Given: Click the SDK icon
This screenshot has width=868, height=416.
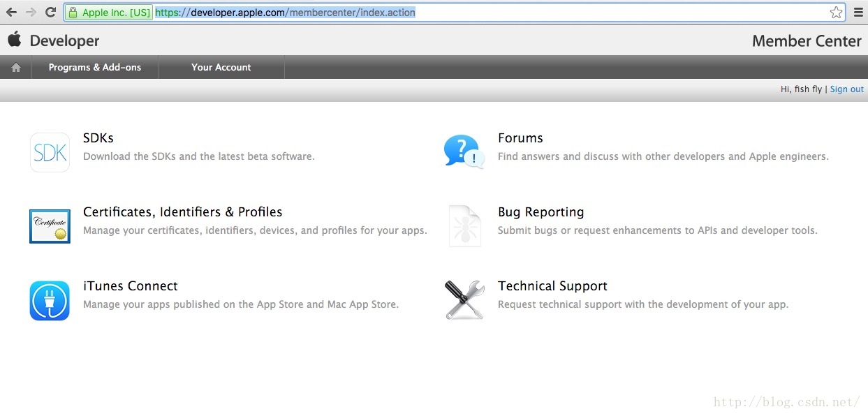Looking at the screenshot, I should (x=50, y=152).
